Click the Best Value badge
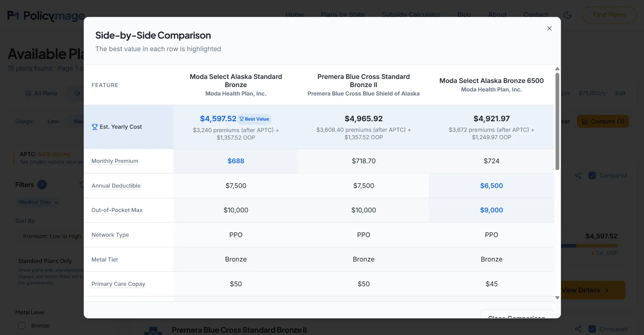The image size is (644, 335). pyautogui.click(x=254, y=119)
